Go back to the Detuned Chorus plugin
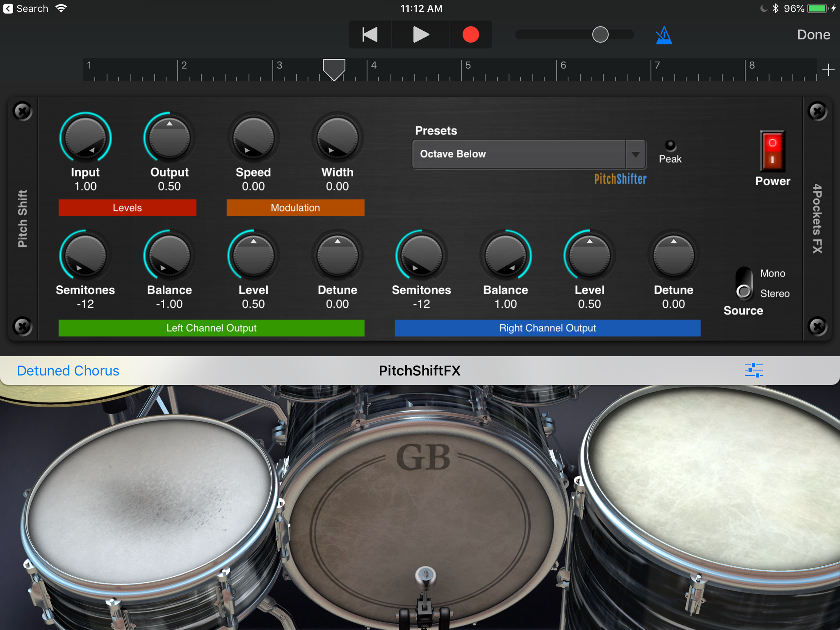The image size is (840, 630). coord(68,370)
